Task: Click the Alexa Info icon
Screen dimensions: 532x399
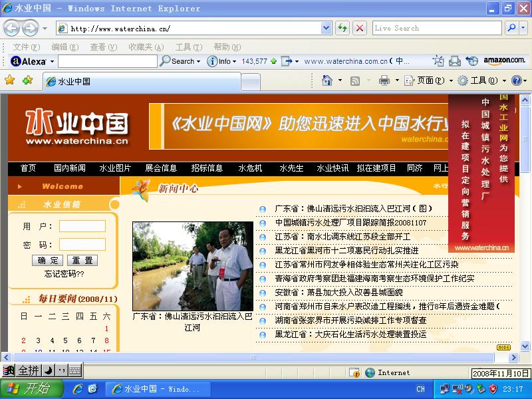Action: pyautogui.click(x=212, y=61)
